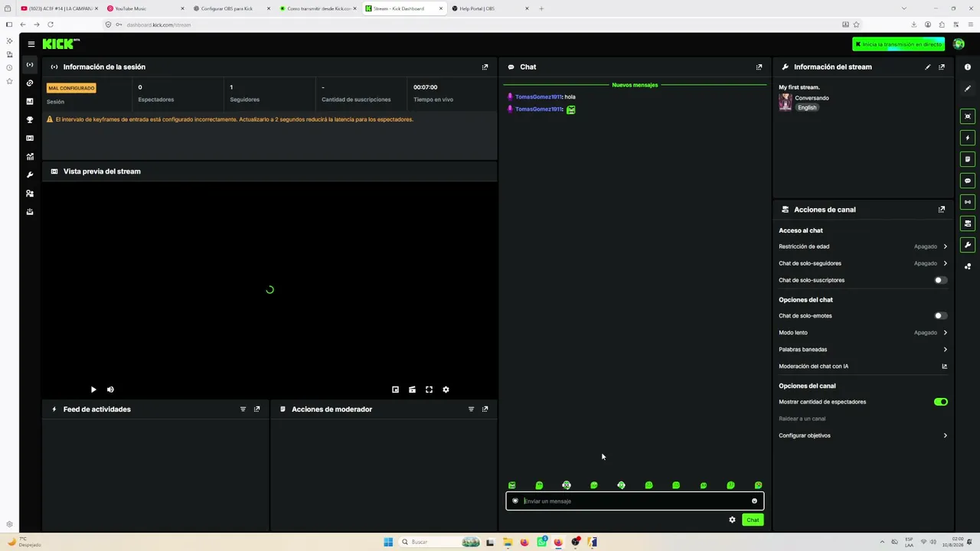Pop out the Información del stream panel
This screenshot has width=980, height=551.
942,67
